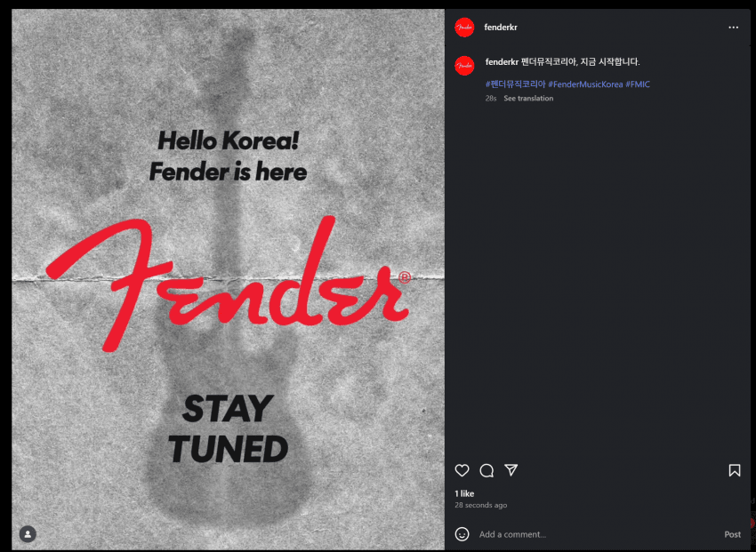
Task: Focus the Add a comment field
Action: tap(595, 534)
